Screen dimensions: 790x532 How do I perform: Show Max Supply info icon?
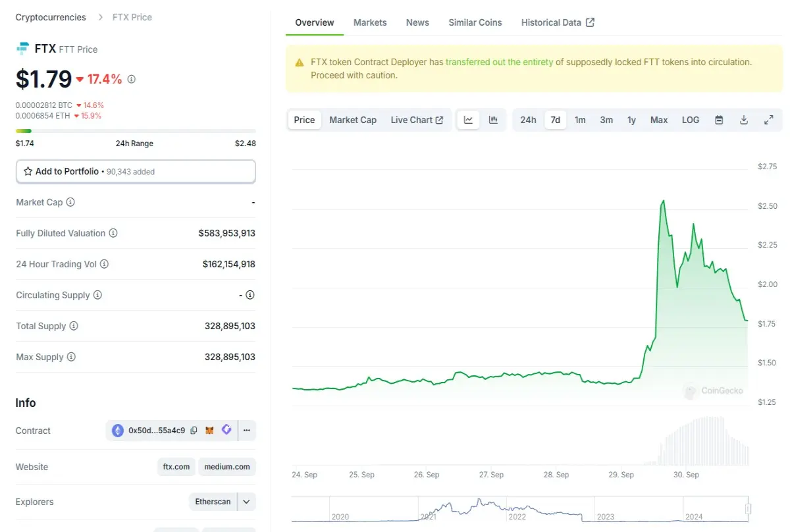coord(71,357)
